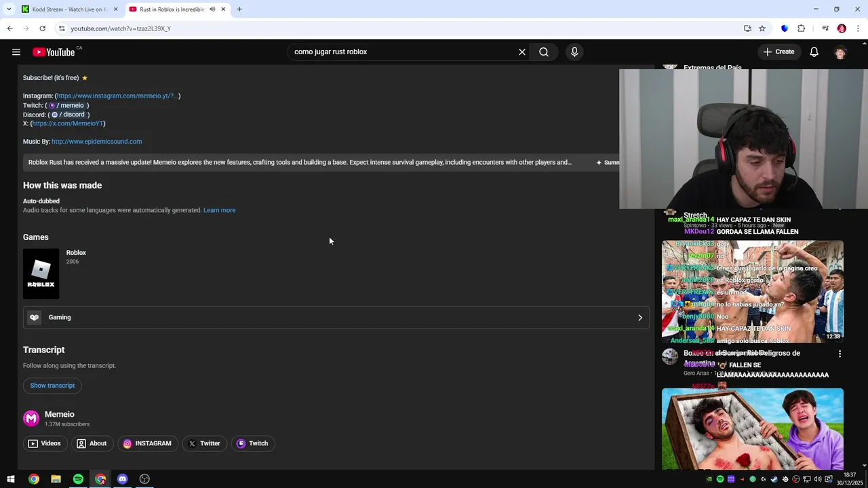
Task: Clear the search query with the X
Action: pyautogui.click(x=522, y=52)
